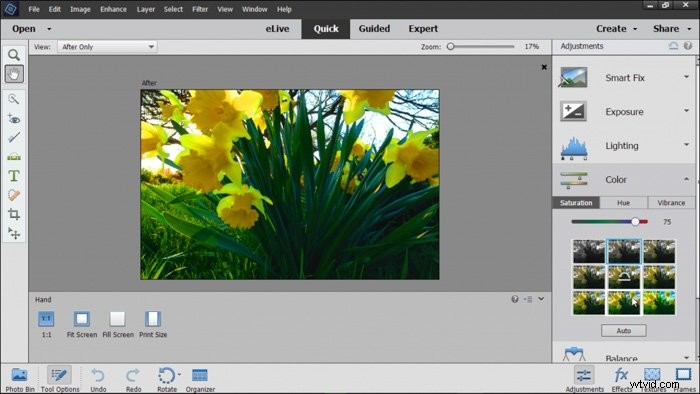Select the Zoom tool

pyautogui.click(x=14, y=55)
